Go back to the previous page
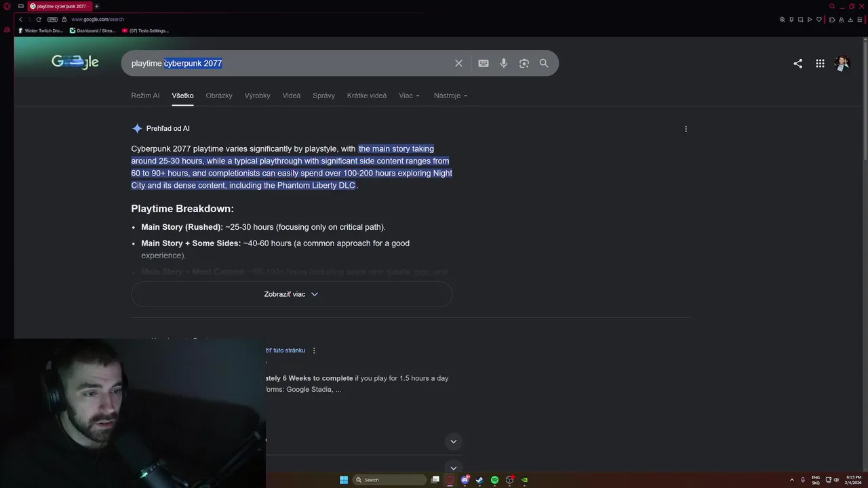Viewport: 868px width, 488px height. click(20, 19)
